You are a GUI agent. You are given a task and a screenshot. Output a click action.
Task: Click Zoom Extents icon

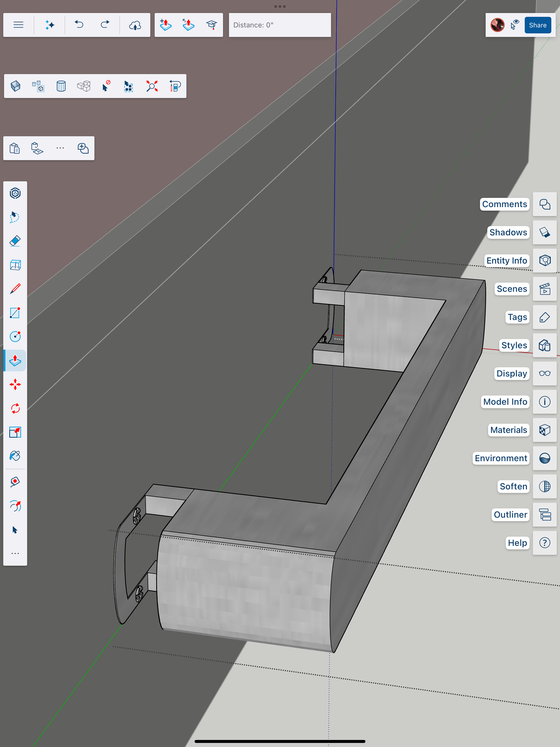click(x=152, y=86)
